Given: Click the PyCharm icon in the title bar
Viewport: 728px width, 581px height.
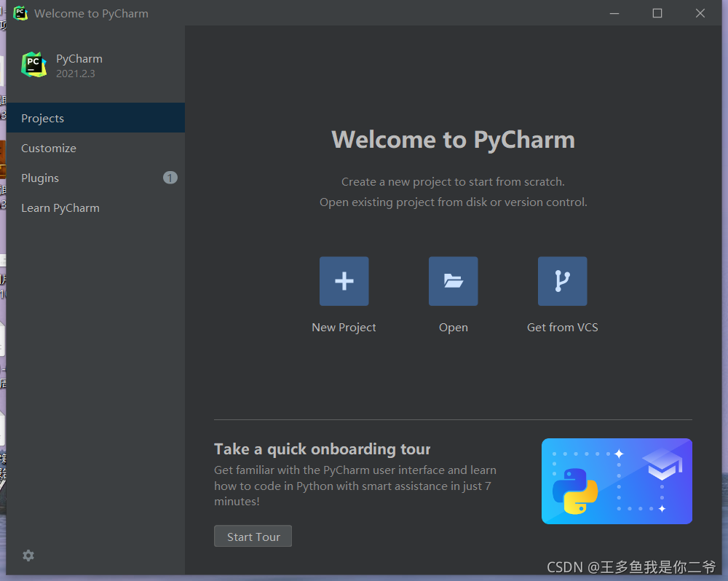Looking at the screenshot, I should coord(20,12).
